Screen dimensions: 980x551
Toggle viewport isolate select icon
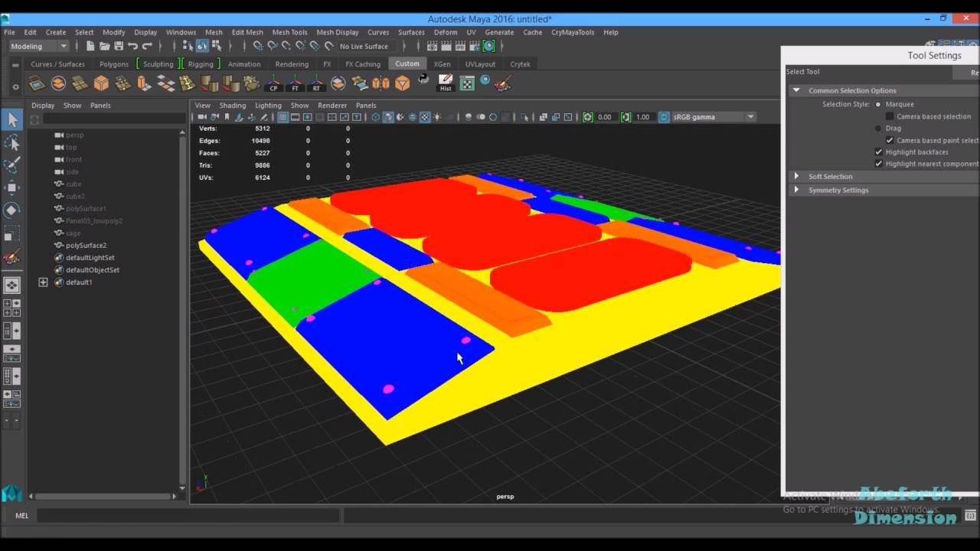click(x=524, y=117)
